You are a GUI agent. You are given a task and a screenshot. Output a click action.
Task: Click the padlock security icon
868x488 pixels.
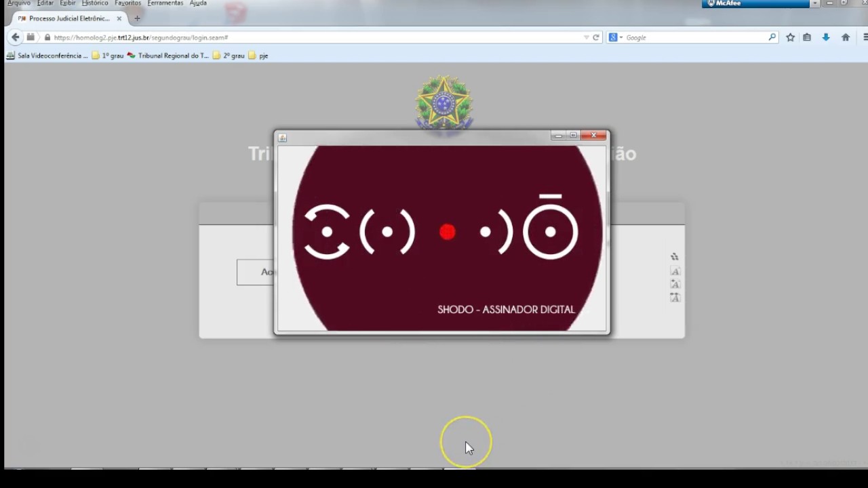(47, 37)
